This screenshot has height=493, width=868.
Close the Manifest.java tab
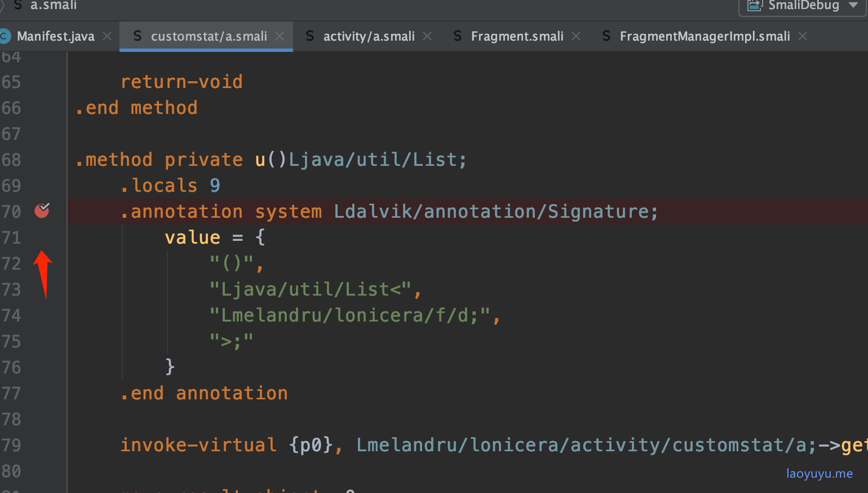(x=107, y=36)
